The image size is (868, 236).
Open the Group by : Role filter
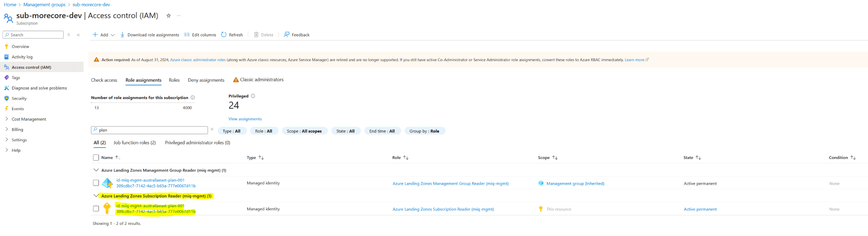coord(424,131)
